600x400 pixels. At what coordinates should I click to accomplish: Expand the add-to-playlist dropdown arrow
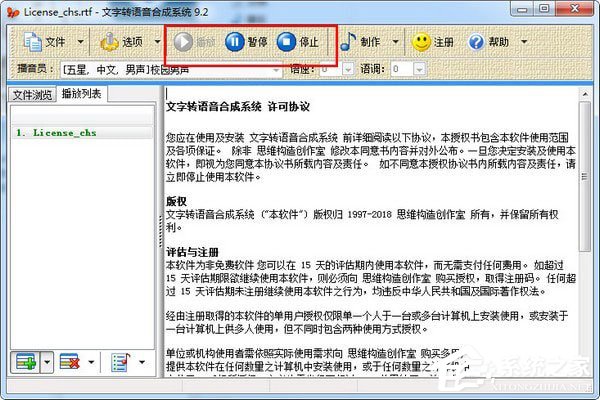[47, 362]
